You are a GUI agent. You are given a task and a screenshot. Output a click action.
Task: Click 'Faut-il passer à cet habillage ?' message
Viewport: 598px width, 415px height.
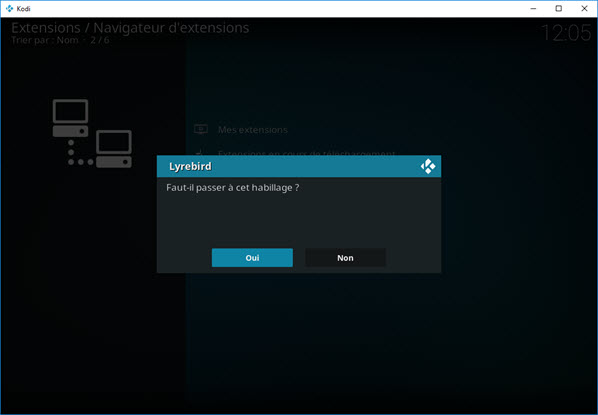[232, 188]
